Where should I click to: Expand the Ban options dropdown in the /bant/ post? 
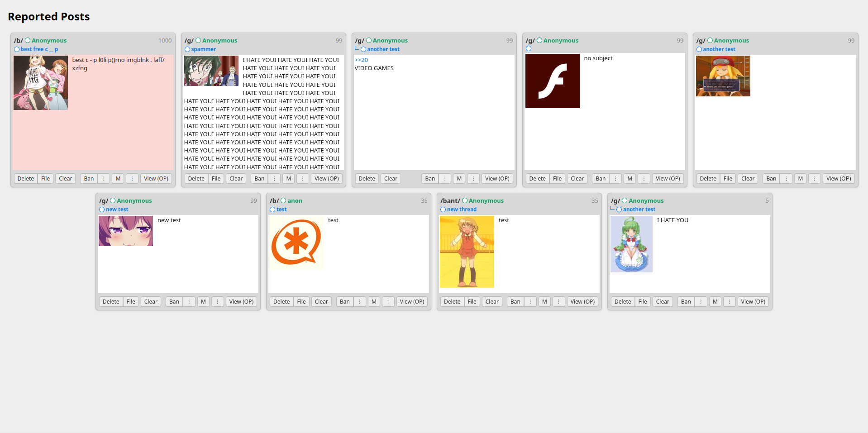coord(530,302)
